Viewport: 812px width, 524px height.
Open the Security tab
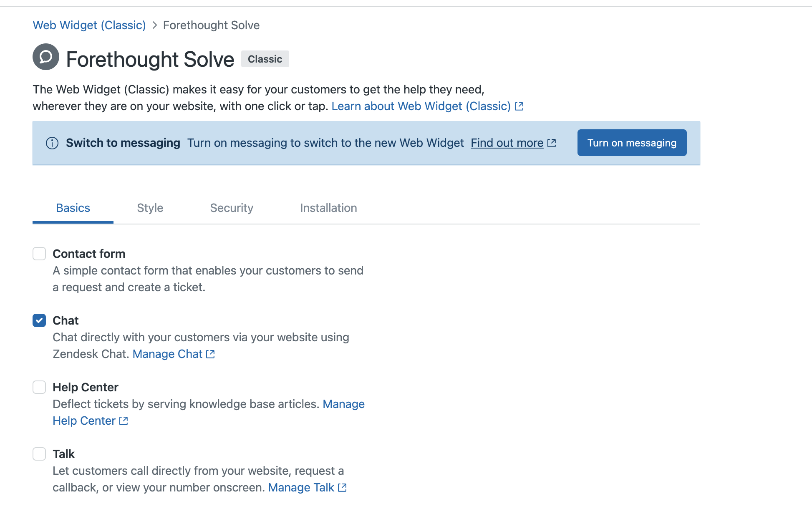click(232, 208)
